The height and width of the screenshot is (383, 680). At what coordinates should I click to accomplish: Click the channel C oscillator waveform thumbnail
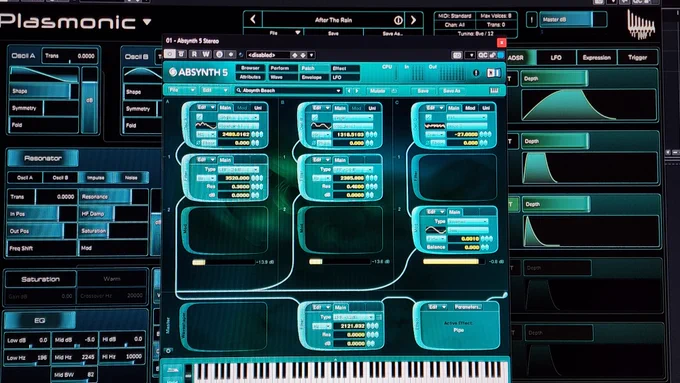(x=435, y=126)
